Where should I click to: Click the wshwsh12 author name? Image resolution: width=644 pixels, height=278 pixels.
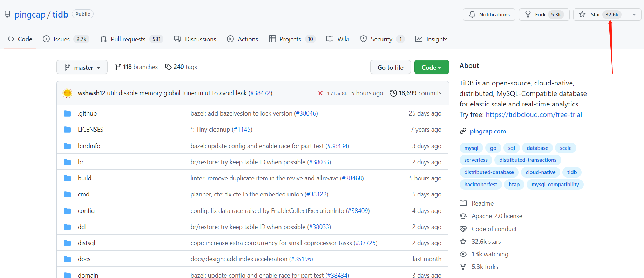tap(91, 93)
